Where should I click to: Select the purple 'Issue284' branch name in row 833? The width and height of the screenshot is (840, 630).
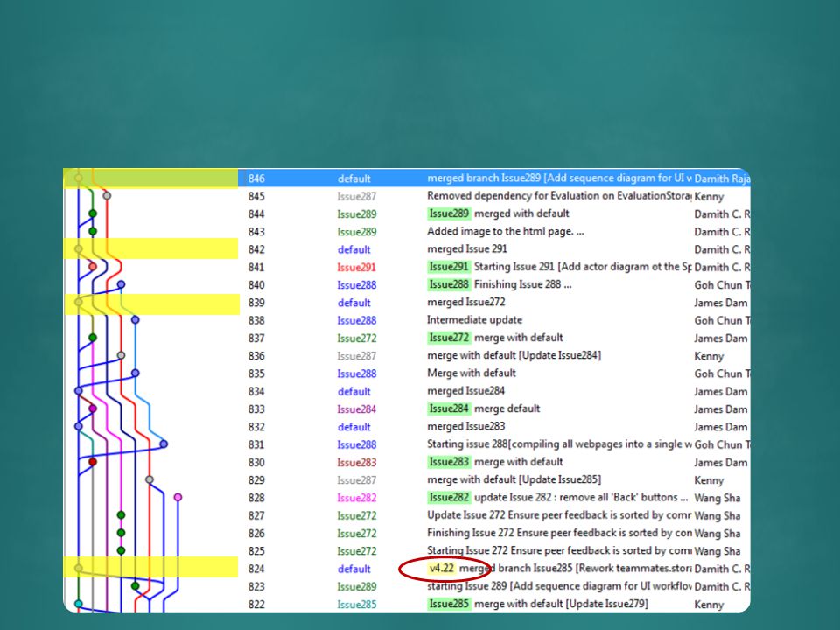pos(357,409)
